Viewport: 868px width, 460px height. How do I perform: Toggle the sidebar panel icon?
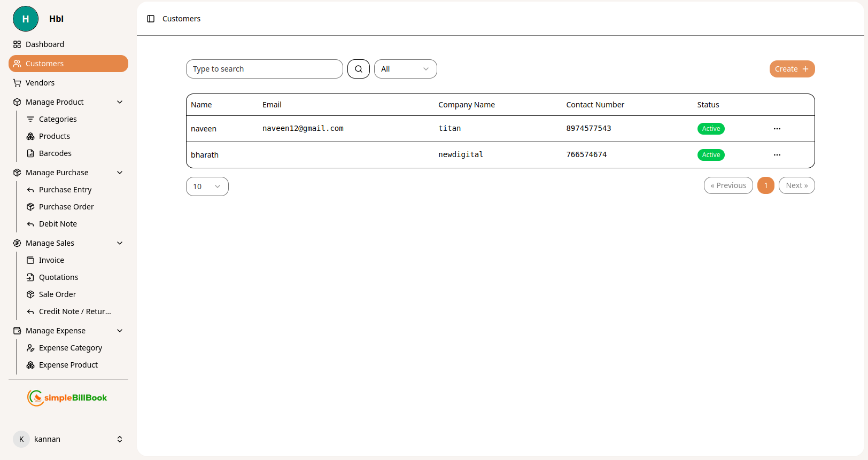click(151, 19)
